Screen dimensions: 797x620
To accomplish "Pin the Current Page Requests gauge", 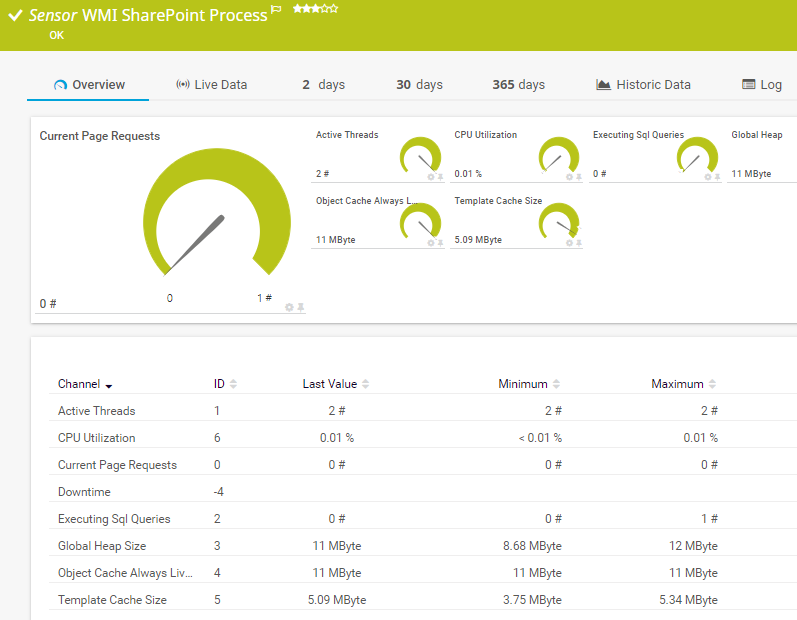I will pos(301,307).
